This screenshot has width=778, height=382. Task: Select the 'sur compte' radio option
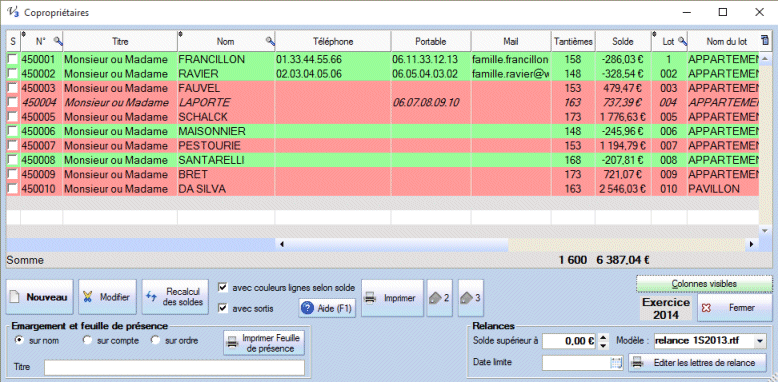coord(87,340)
